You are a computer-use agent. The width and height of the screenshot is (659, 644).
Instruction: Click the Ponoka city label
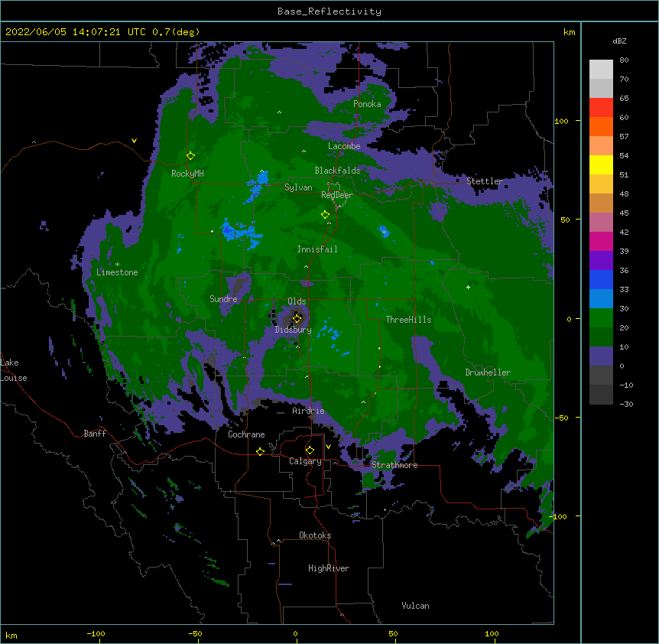[367, 104]
